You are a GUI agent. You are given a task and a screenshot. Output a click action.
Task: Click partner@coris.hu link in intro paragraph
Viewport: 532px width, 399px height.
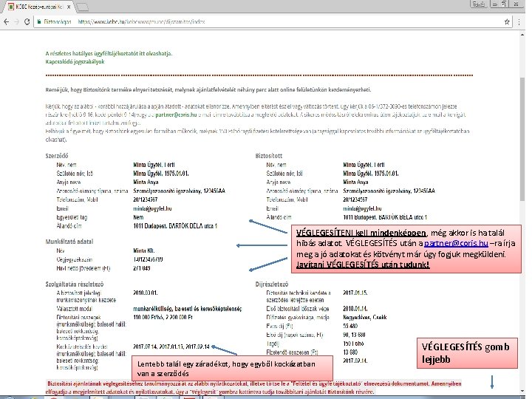click(x=176, y=115)
